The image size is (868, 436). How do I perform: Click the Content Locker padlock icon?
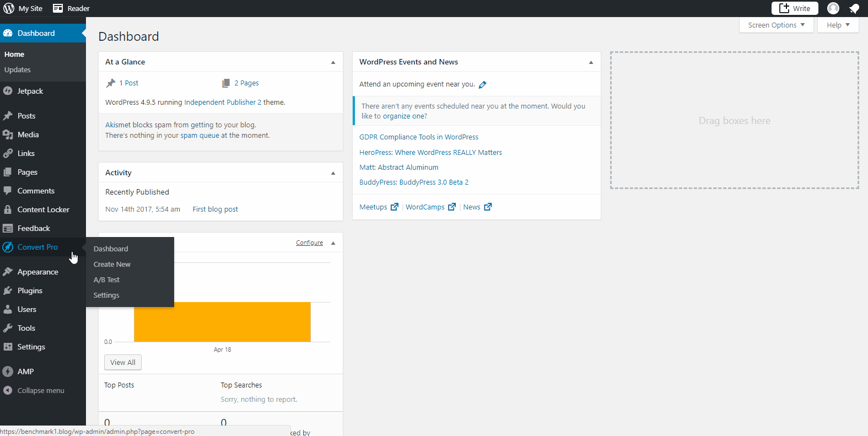[8, 209]
